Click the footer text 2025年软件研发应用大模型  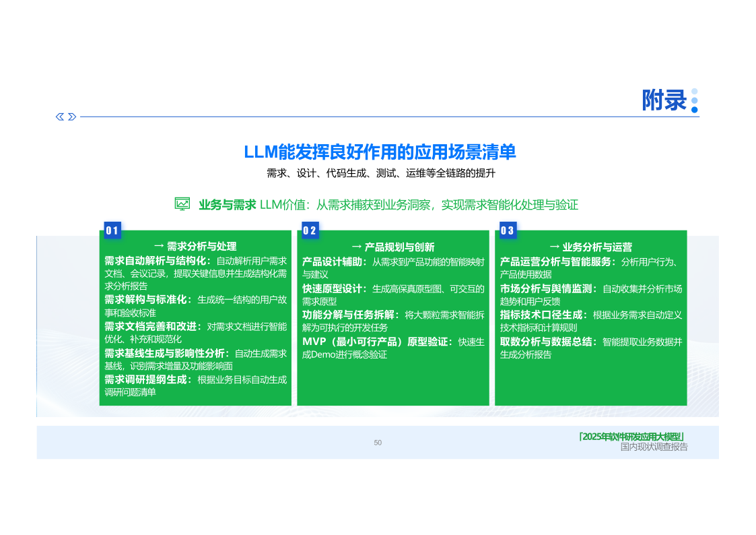click(x=631, y=437)
